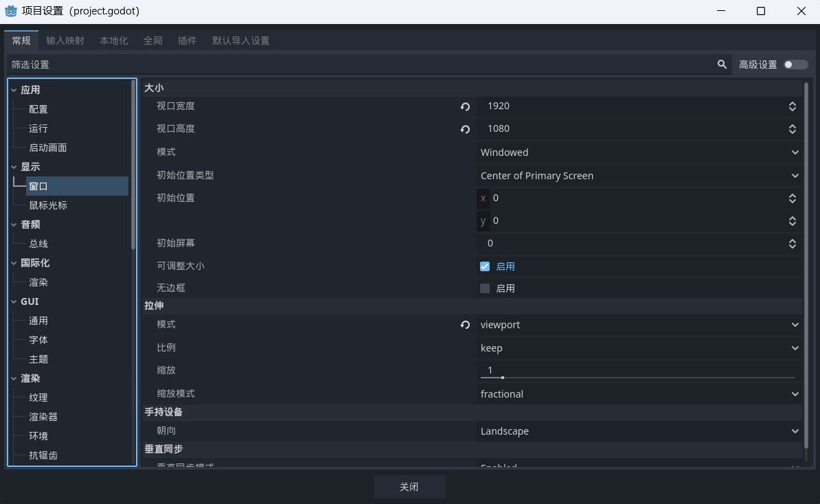Open the 插件 tab
The height and width of the screenshot is (504, 820).
click(x=187, y=41)
